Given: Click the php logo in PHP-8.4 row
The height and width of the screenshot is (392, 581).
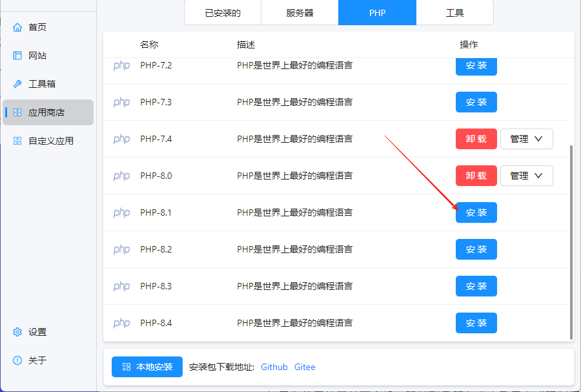Looking at the screenshot, I should tap(121, 324).
